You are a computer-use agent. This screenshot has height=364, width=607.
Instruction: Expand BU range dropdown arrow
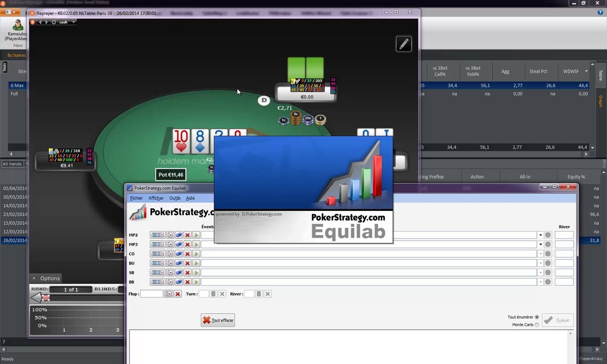540,263
